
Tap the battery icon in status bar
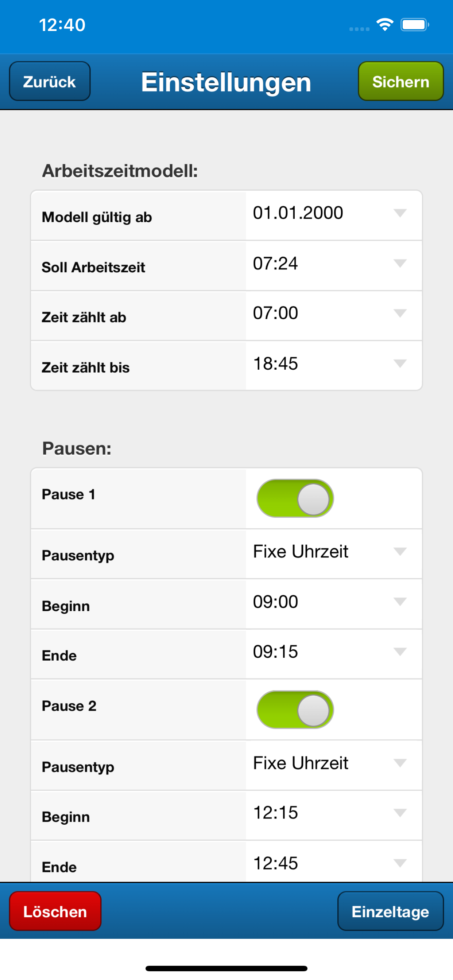point(415,25)
